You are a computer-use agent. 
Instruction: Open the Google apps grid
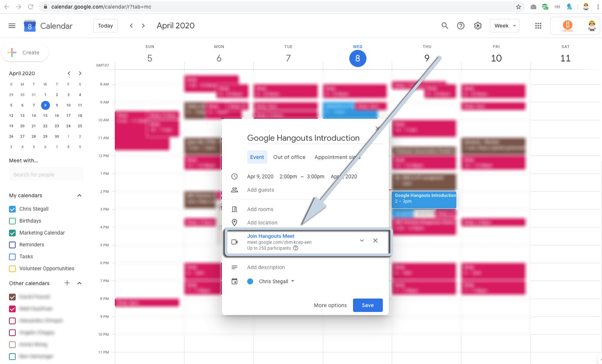pyautogui.click(x=538, y=26)
